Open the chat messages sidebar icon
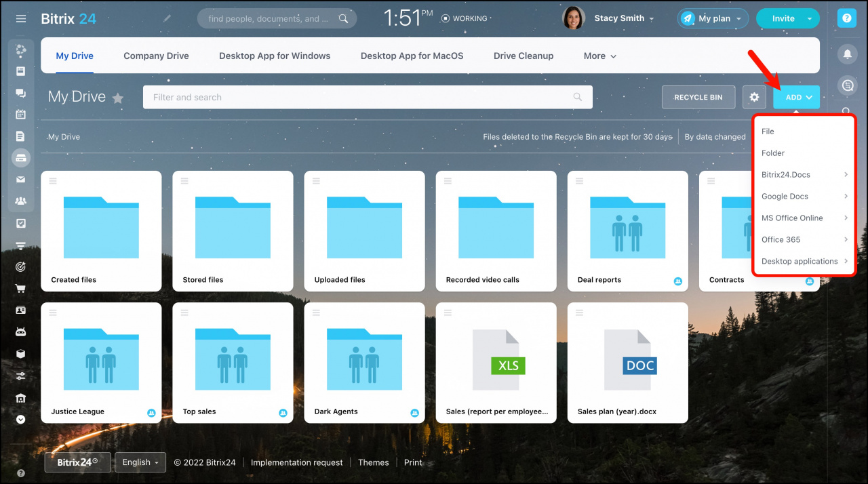868x484 pixels. (21, 93)
